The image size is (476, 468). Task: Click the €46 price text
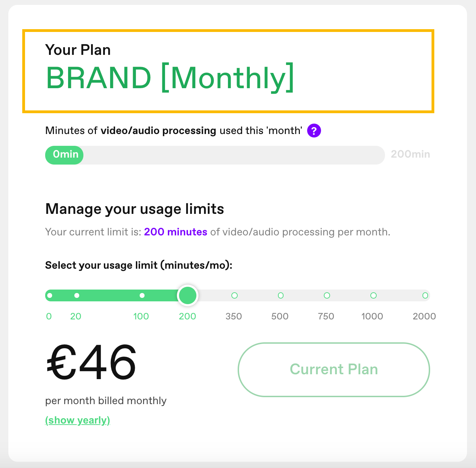click(x=91, y=362)
